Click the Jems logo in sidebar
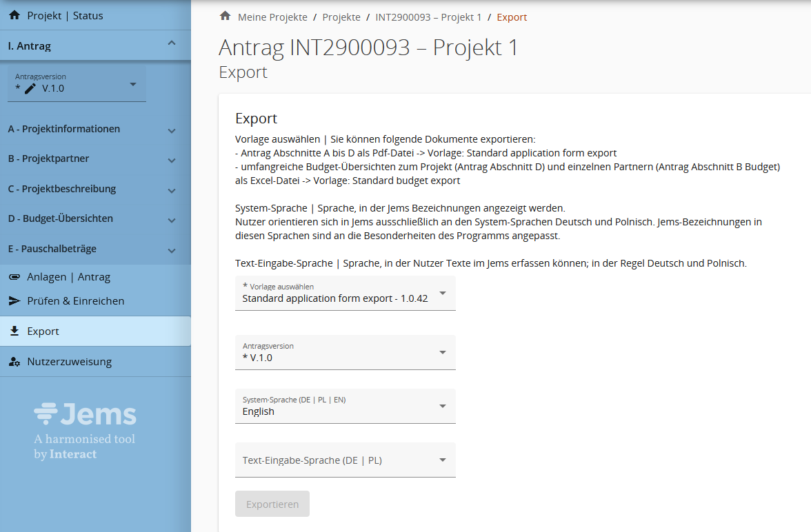Screen dimensions: 811x532 (85, 414)
